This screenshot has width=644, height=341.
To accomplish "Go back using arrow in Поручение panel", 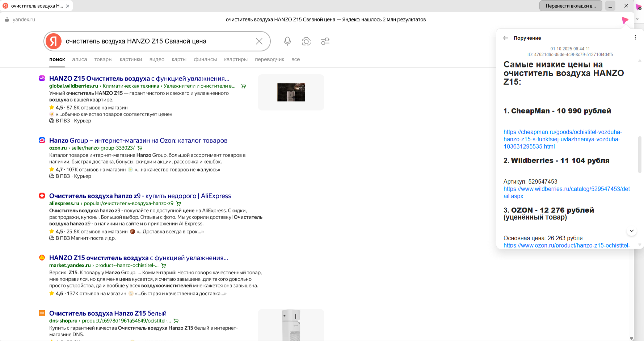I will 506,38.
